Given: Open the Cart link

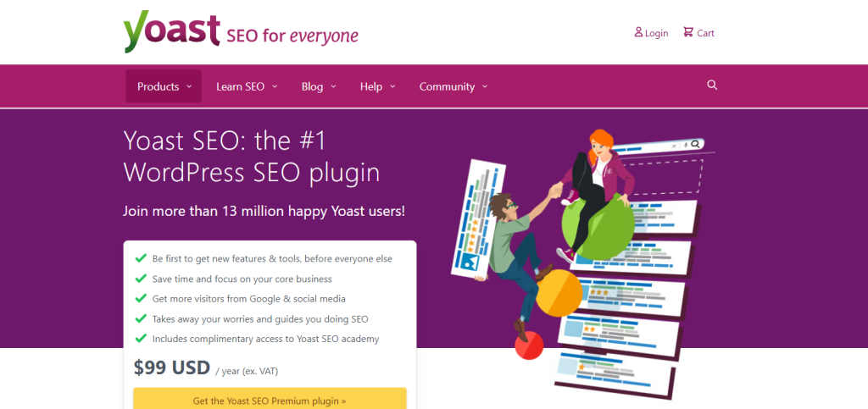Looking at the screenshot, I should click(698, 33).
